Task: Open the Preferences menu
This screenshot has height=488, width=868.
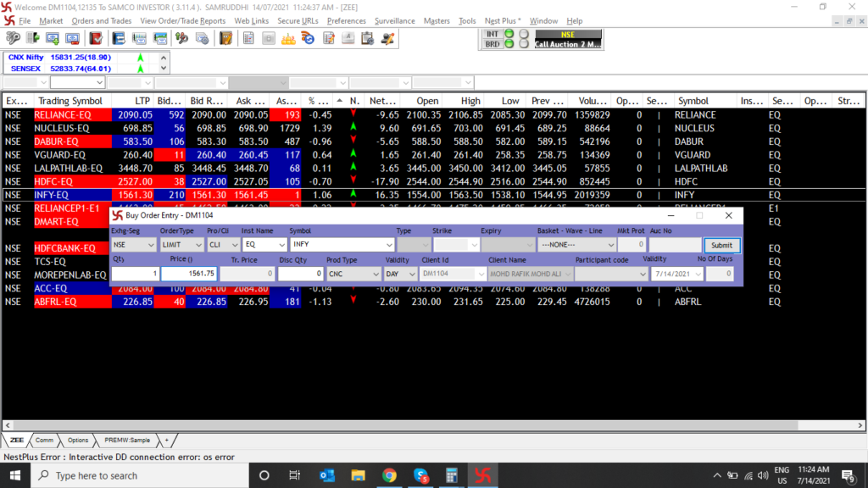Action: coord(349,21)
